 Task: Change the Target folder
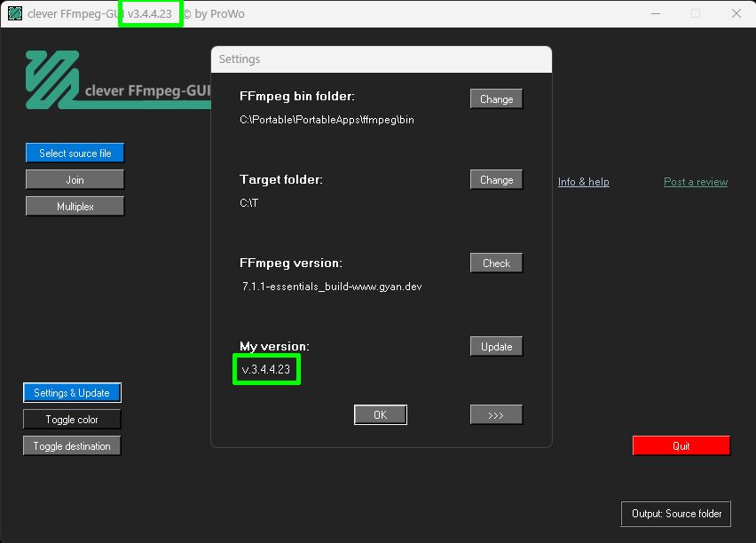coord(496,179)
